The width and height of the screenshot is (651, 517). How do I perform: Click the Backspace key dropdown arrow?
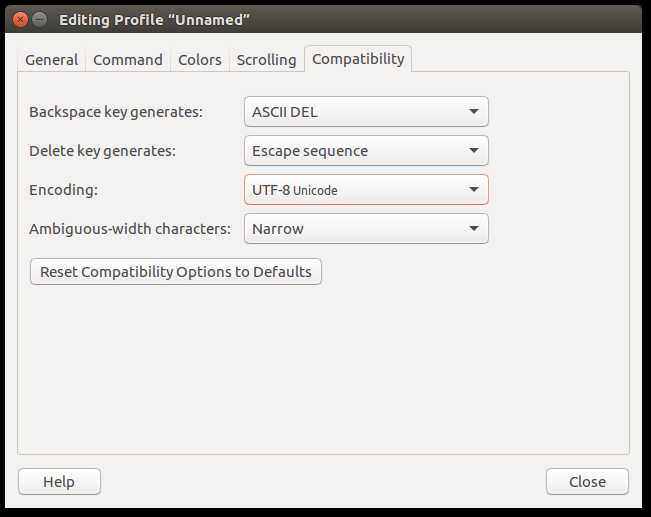point(474,112)
